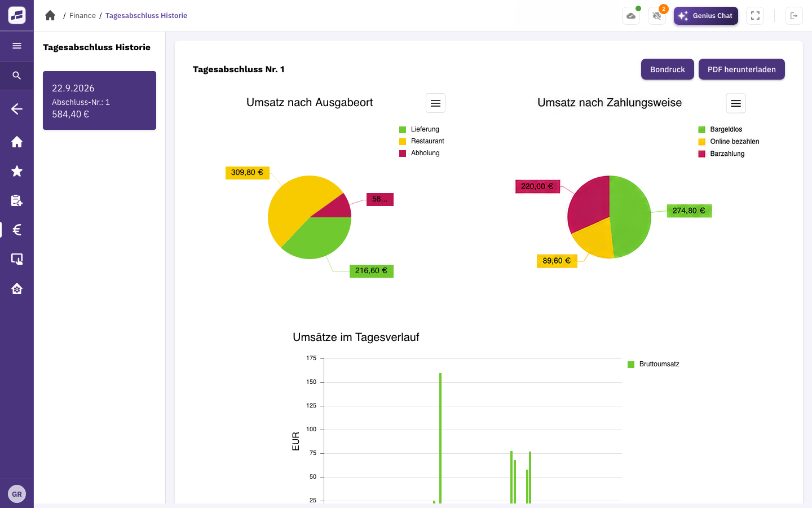Toggle the Abholung legend entry
Viewport: 812px width, 508px height.
tap(420, 153)
